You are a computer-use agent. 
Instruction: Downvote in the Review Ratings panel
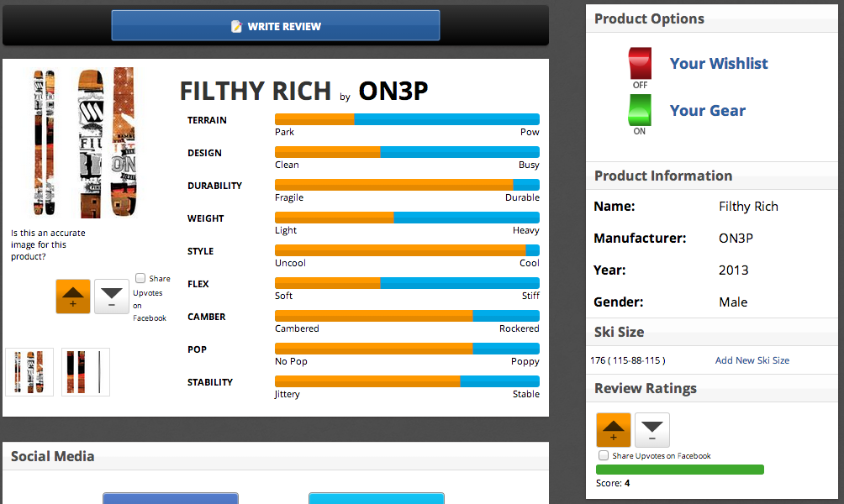(x=651, y=430)
